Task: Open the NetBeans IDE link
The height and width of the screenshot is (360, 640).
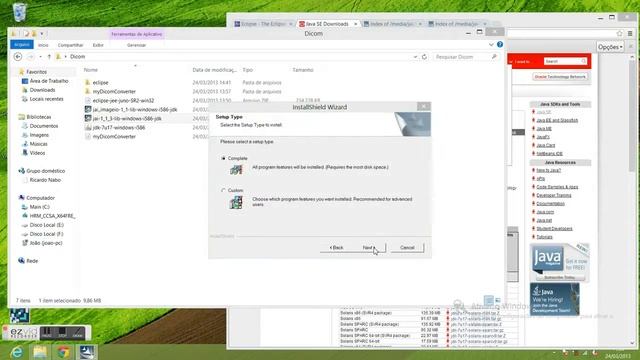Action: pyautogui.click(x=549, y=153)
